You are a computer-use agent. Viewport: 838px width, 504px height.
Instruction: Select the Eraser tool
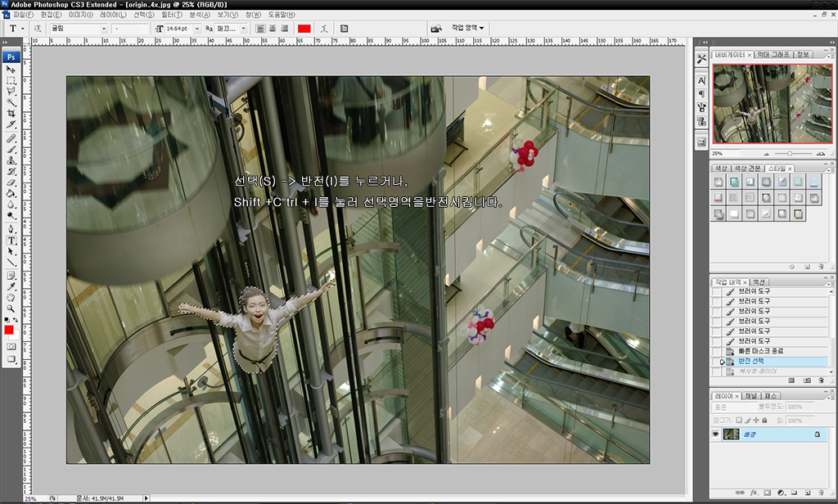(11, 182)
